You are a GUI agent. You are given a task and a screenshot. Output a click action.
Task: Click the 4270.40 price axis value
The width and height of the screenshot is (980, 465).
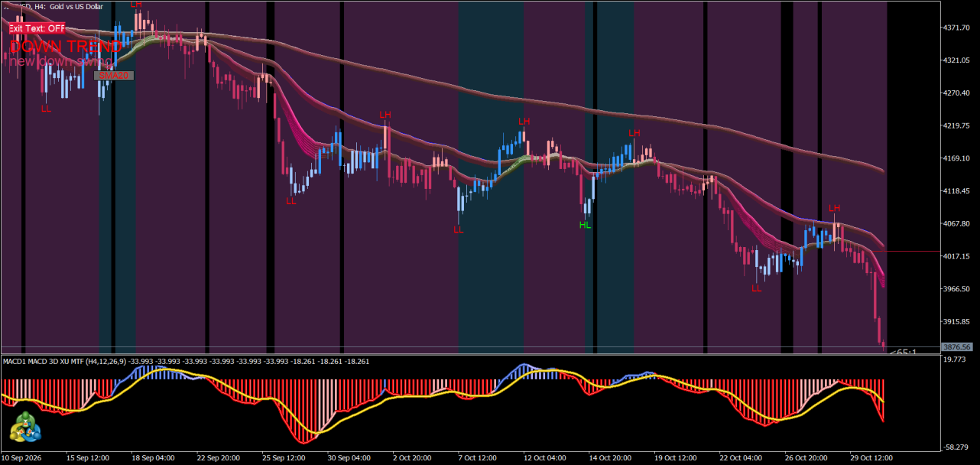pyautogui.click(x=956, y=93)
